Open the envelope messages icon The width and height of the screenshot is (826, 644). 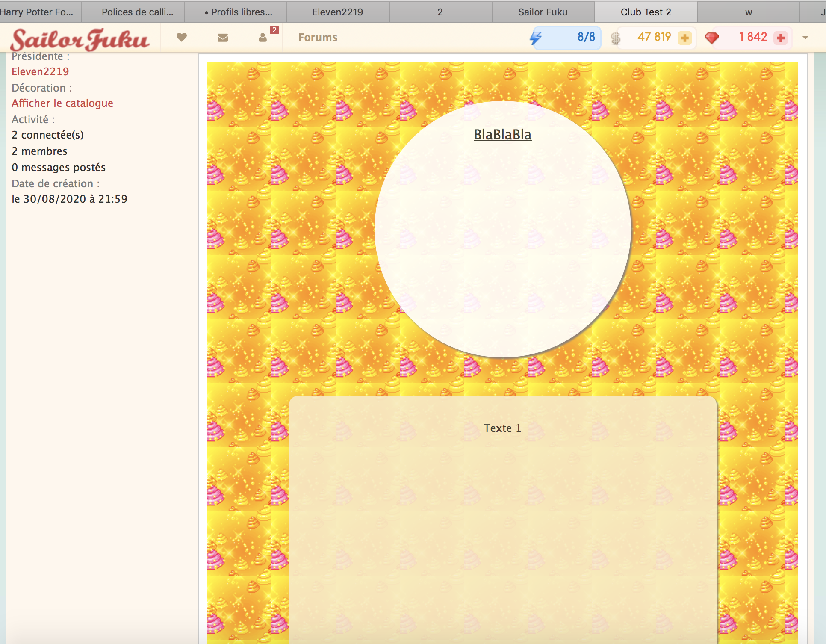click(222, 38)
